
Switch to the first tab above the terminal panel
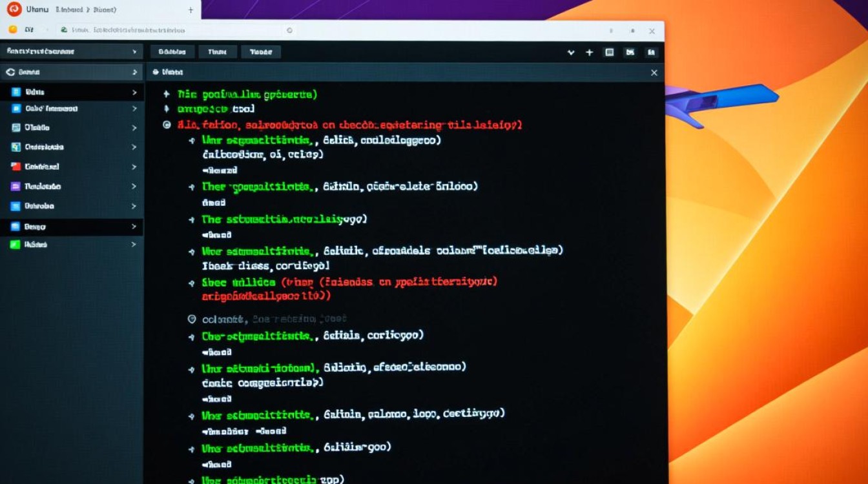(172, 52)
